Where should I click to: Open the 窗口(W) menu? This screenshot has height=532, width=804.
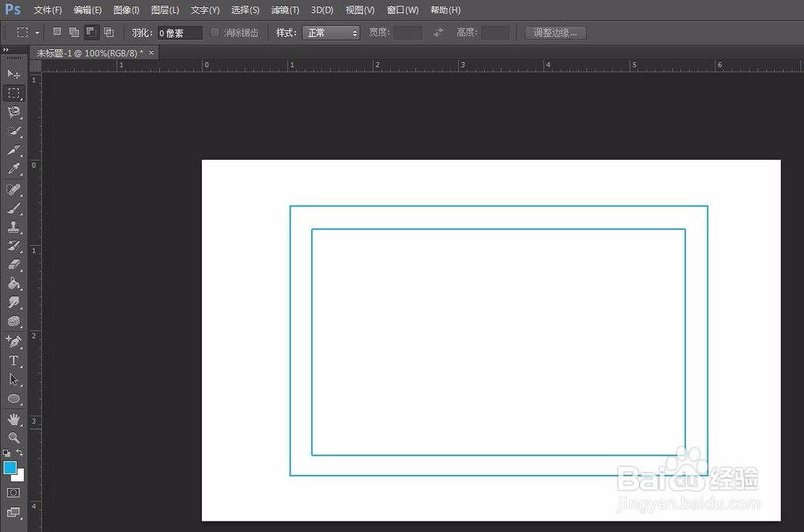point(403,10)
